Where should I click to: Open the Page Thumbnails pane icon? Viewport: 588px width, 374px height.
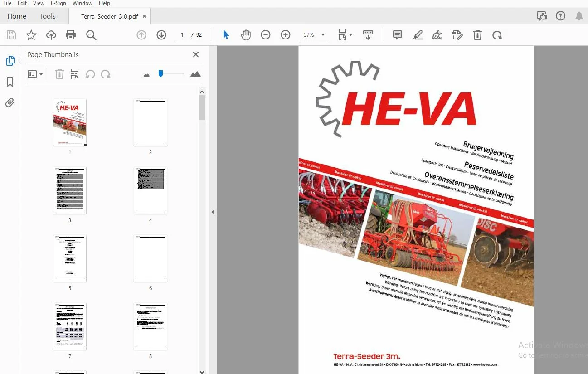(x=10, y=61)
